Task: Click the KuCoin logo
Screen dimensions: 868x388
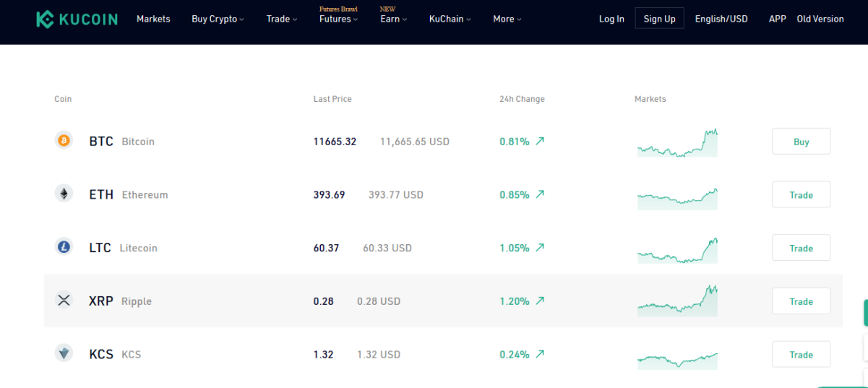Action: coord(77,19)
